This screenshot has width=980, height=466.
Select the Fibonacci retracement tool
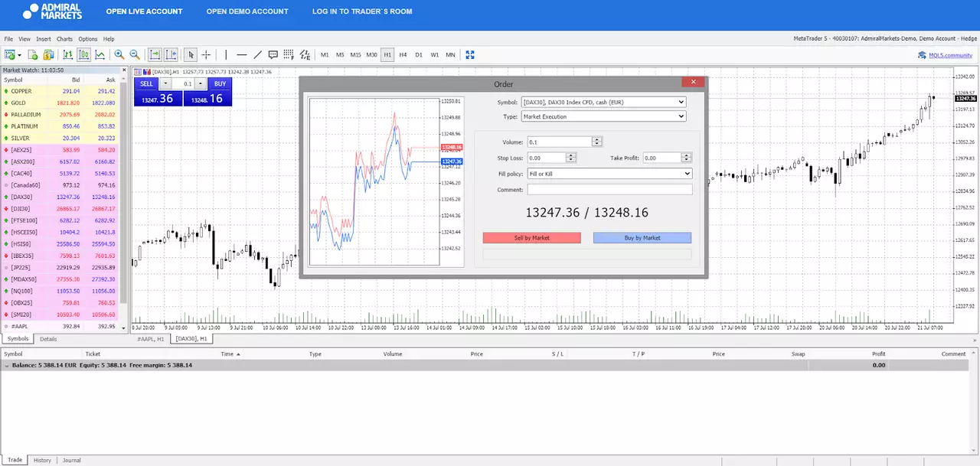289,54
